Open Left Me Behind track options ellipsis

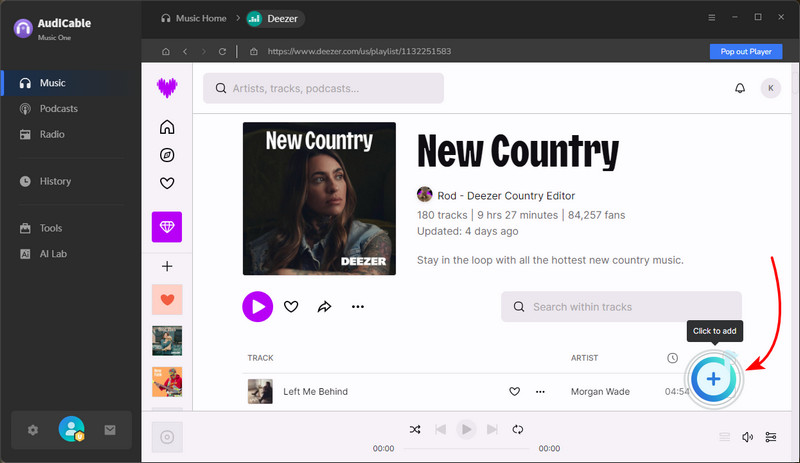pyautogui.click(x=540, y=392)
